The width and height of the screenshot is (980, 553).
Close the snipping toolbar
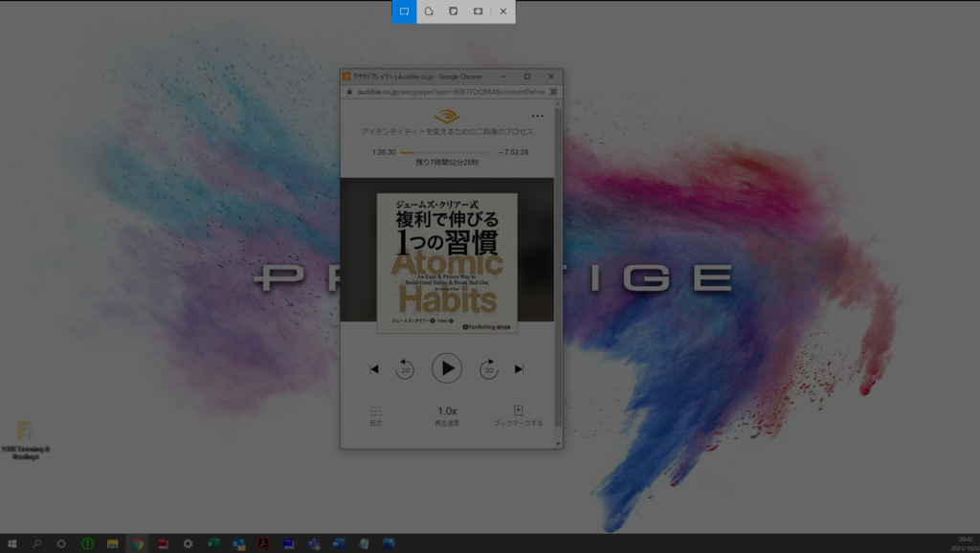click(x=503, y=11)
